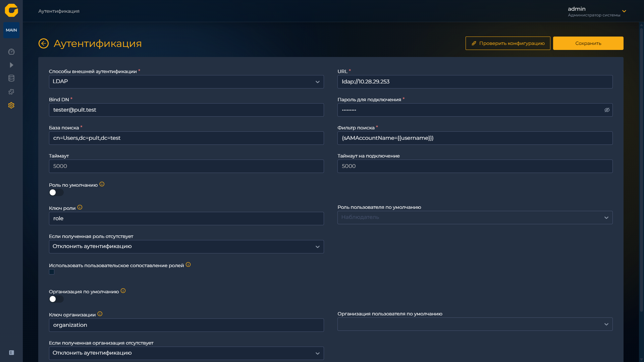Show the connection password with the eye icon
Image resolution: width=644 pixels, height=362 pixels.
pos(607,110)
